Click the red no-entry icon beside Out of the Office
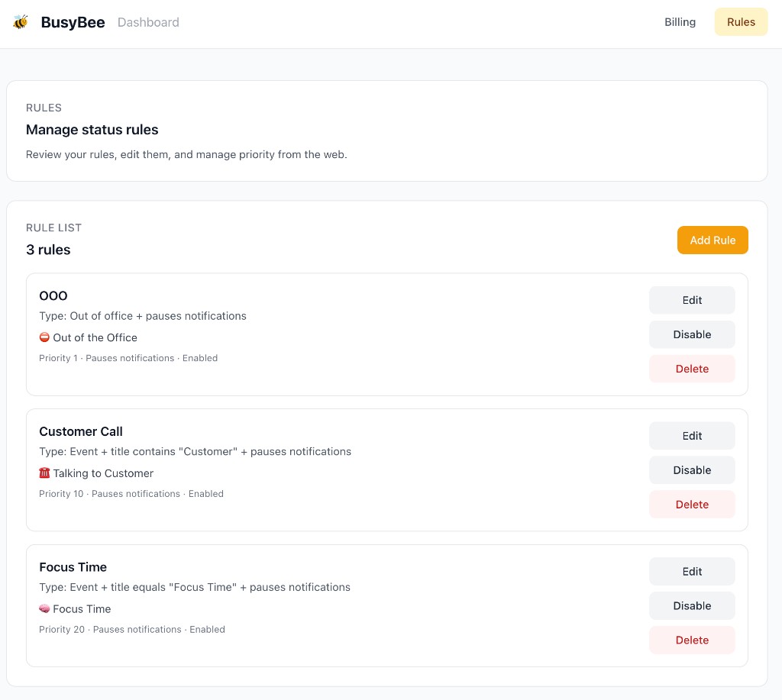This screenshot has height=700, width=782. (44, 337)
